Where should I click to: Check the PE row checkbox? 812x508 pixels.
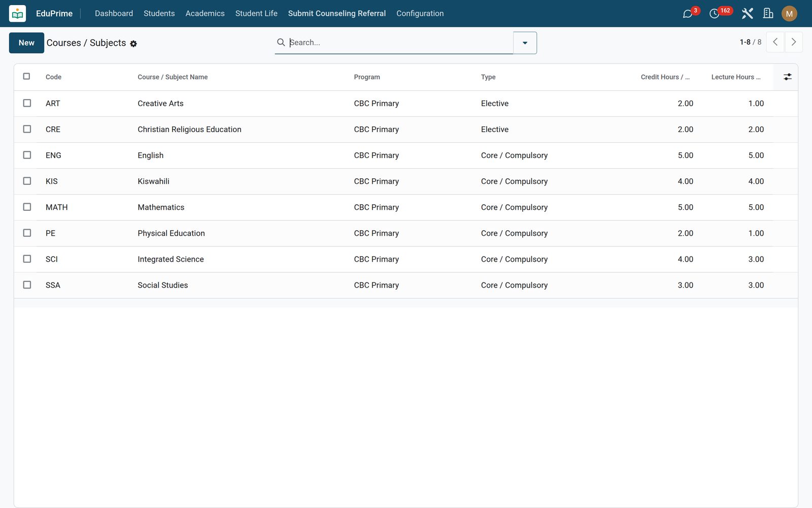pos(27,233)
